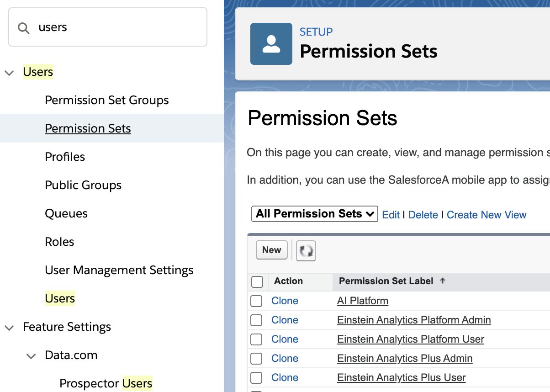The width and height of the screenshot is (550, 392).
Task: Click the Action column header
Action: [288, 281]
